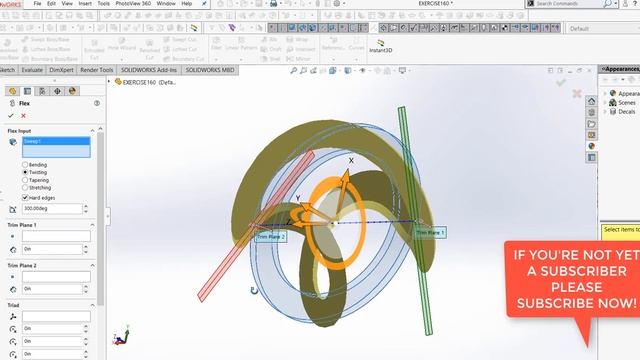The image size is (640, 360).
Task: Cancel the Flex feature with red X
Action: coord(23,116)
